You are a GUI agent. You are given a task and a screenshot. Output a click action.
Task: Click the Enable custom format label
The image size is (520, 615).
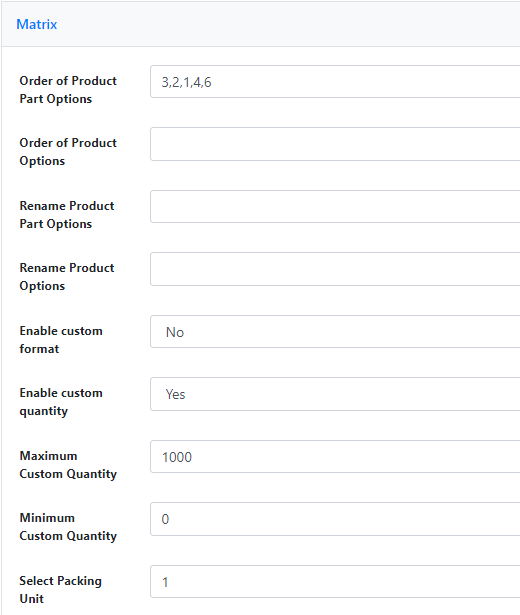pyautogui.click(x=61, y=340)
